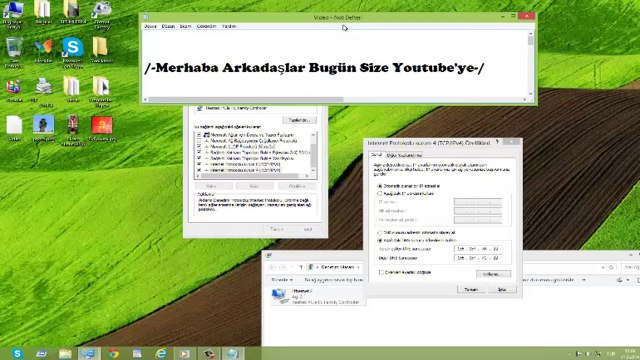
Task: Open the Computer desktop icon
Action: [x=13, y=10]
